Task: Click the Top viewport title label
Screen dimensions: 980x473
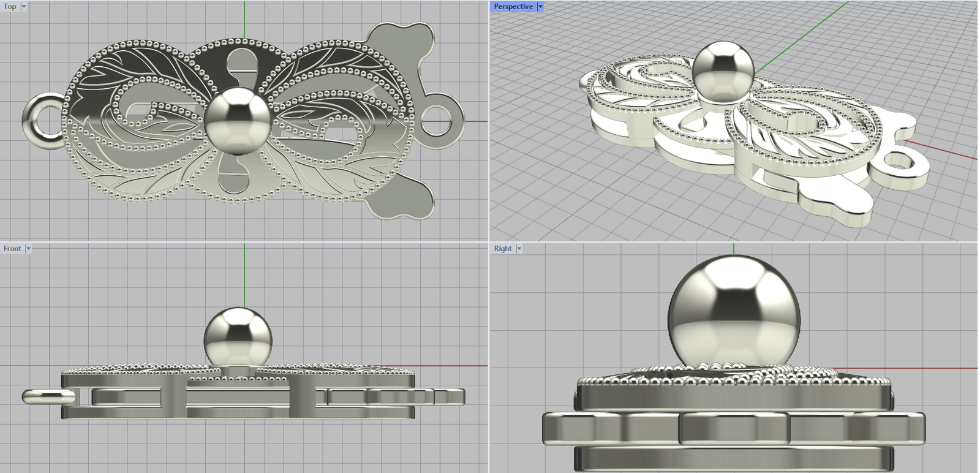Action: (x=10, y=6)
